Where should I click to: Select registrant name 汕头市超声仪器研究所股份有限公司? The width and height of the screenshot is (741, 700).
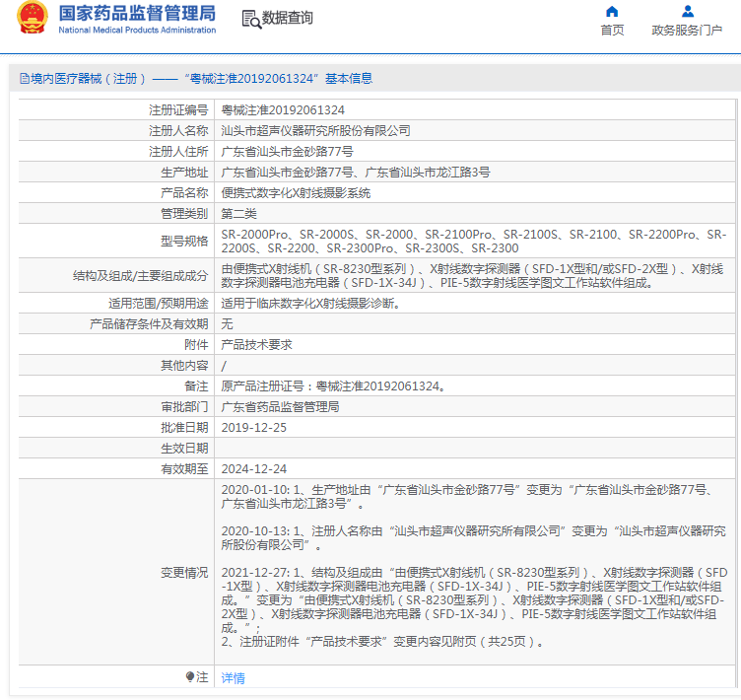[315, 131]
